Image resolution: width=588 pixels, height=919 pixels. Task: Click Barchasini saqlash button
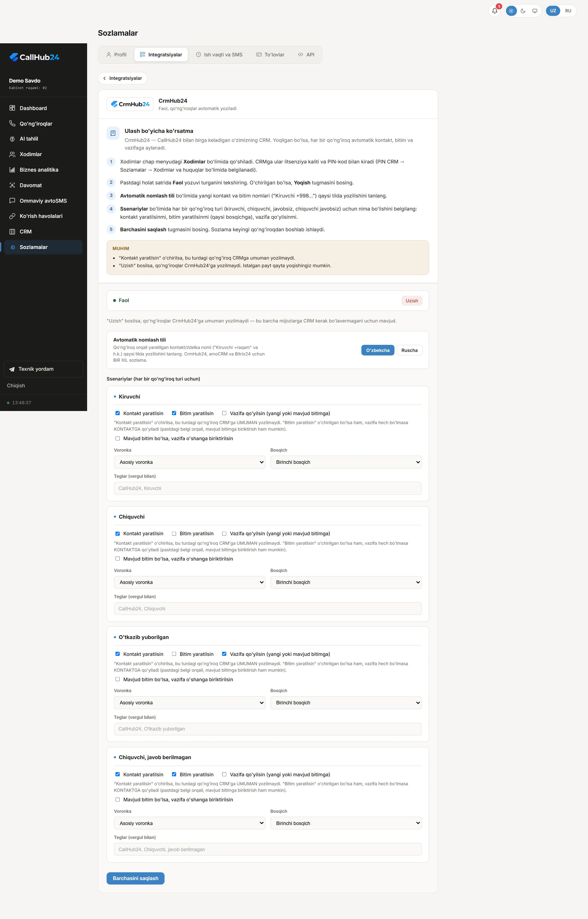136,878
